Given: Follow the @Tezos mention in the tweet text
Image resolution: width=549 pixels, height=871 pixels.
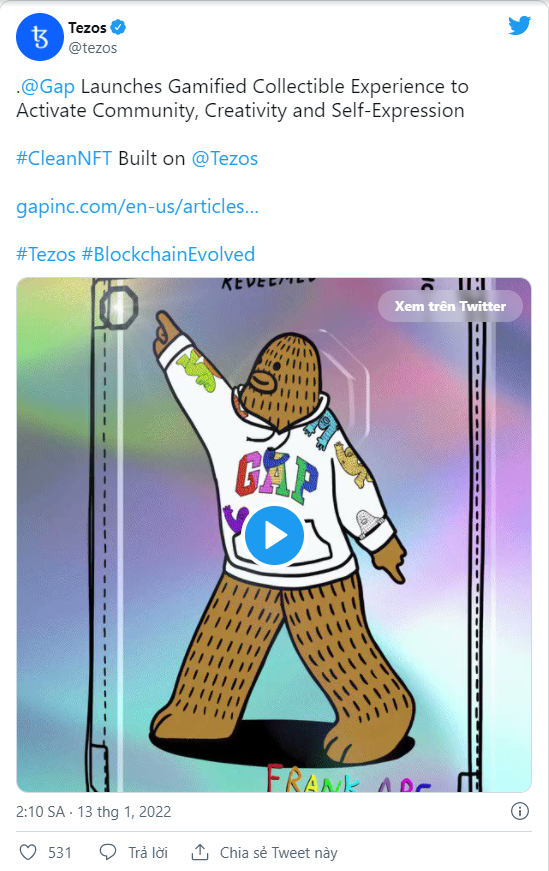Looking at the screenshot, I should coord(224,158).
